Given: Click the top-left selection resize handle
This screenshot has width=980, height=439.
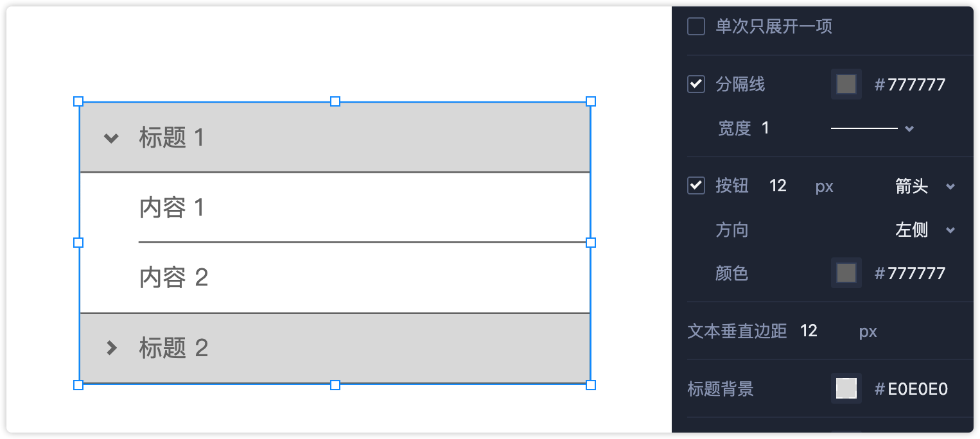Looking at the screenshot, I should pos(78,101).
